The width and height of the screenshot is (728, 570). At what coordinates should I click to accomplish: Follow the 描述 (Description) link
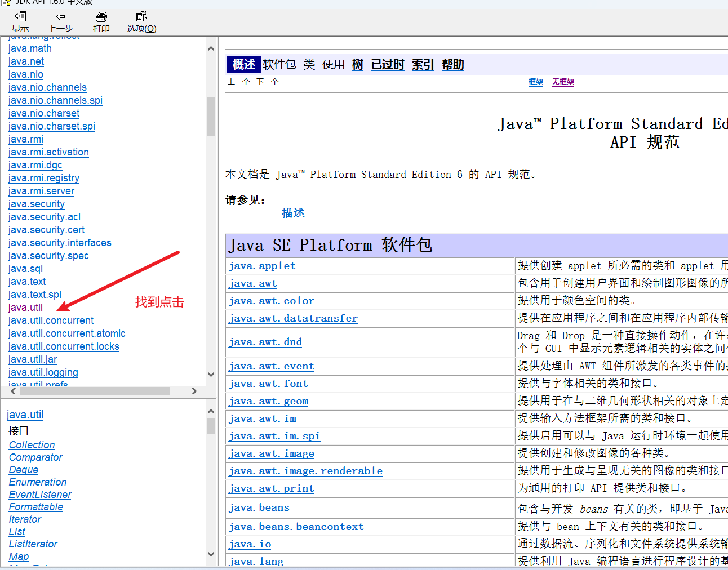pyautogui.click(x=293, y=213)
